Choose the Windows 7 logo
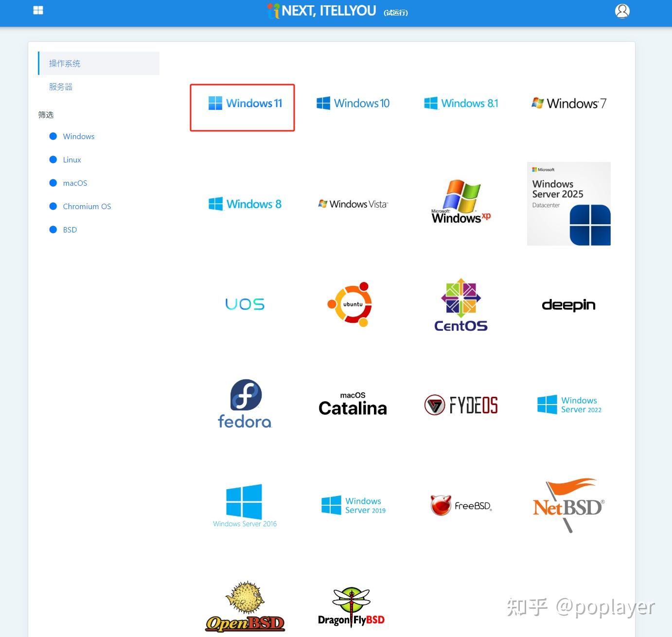 point(569,103)
